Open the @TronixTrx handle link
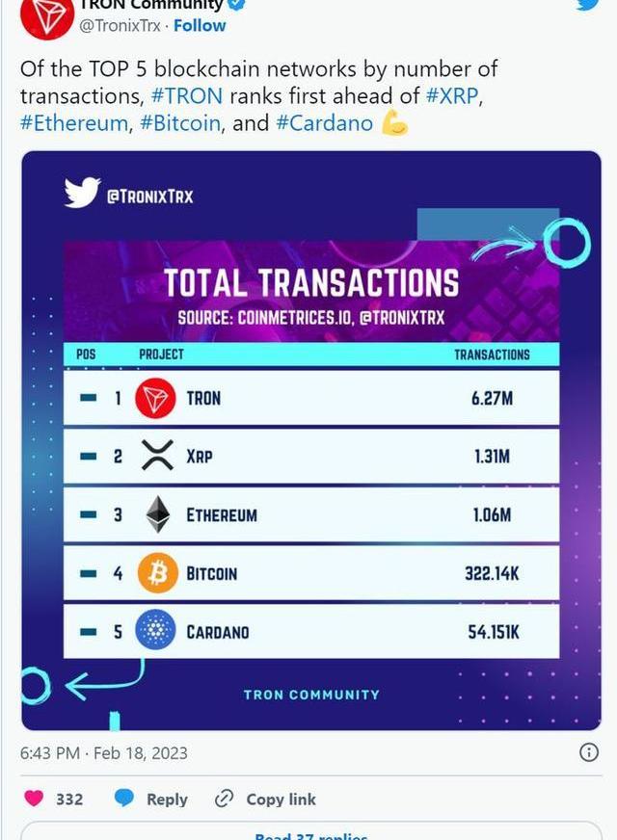Screen dimensions: 617x840 click(x=120, y=26)
